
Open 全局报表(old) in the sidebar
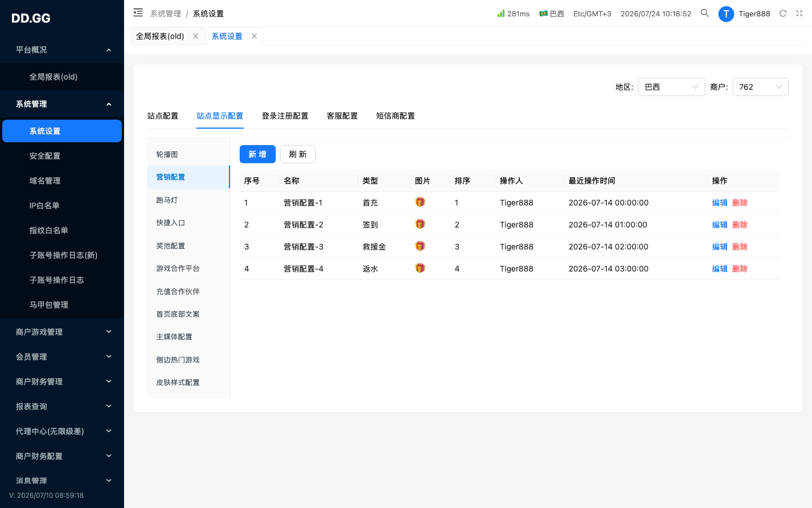(62, 77)
